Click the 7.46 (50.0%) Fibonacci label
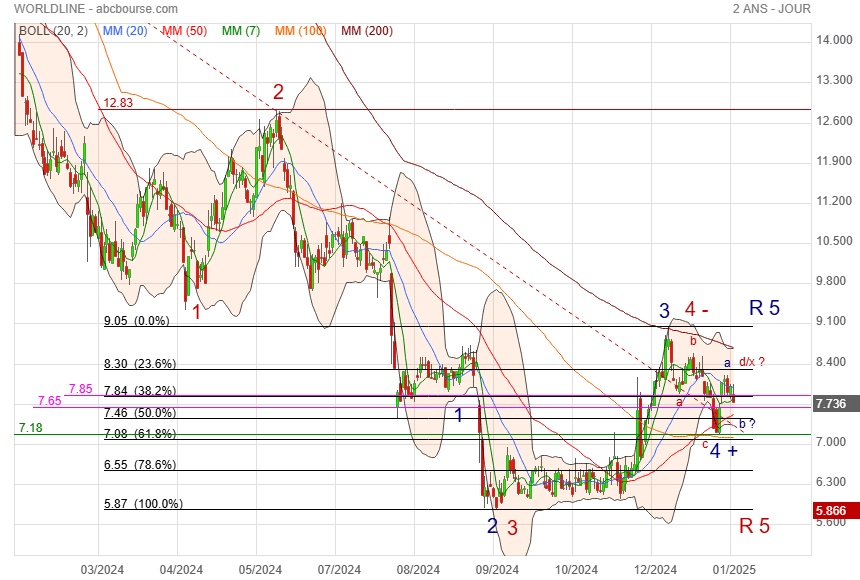The image size is (860, 580). (x=140, y=413)
